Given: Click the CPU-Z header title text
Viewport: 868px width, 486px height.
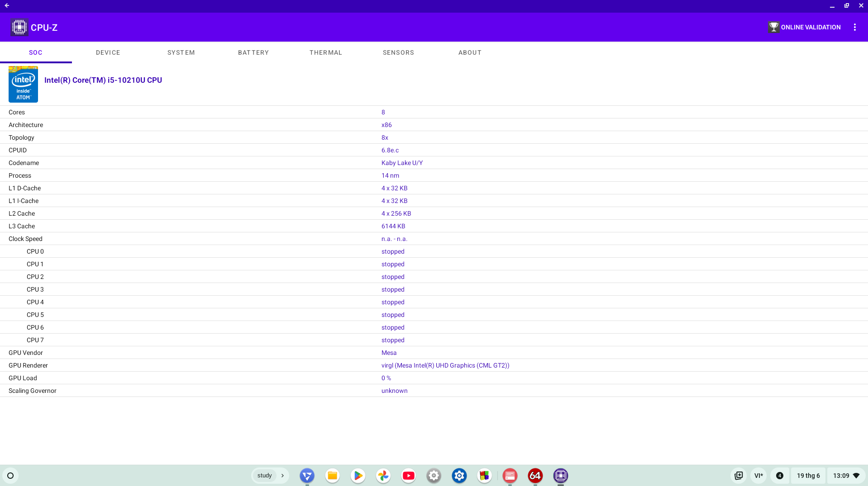Looking at the screenshot, I should (44, 27).
